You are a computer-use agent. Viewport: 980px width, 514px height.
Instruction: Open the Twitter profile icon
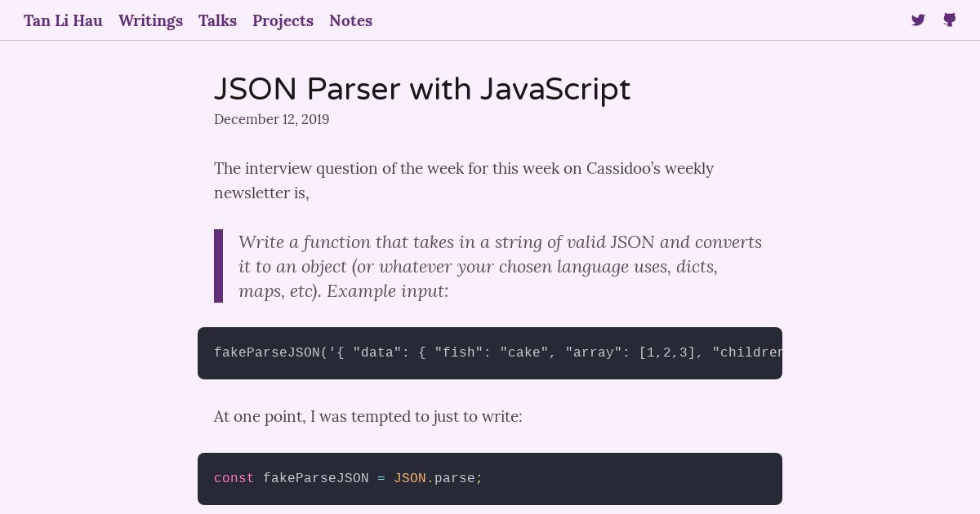tap(918, 20)
